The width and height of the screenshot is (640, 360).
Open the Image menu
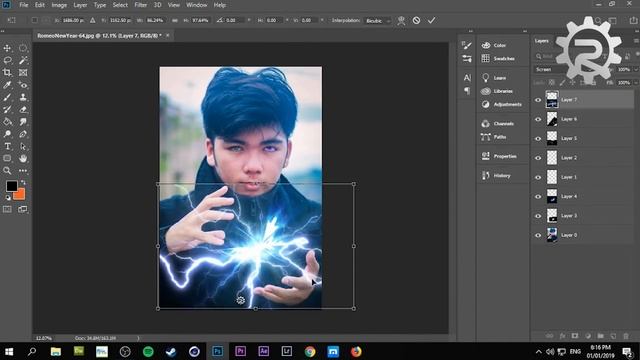(59, 5)
